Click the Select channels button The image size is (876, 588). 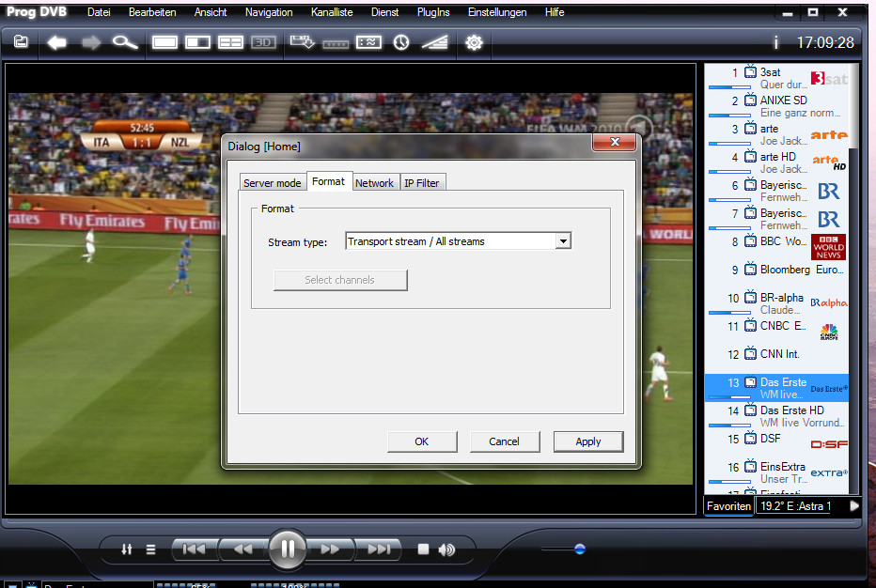[x=340, y=280]
